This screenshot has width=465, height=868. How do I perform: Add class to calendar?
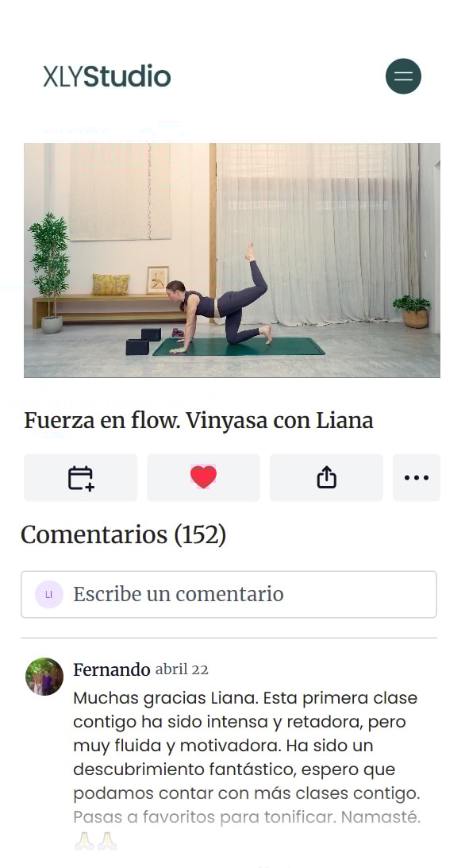click(81, 478)
